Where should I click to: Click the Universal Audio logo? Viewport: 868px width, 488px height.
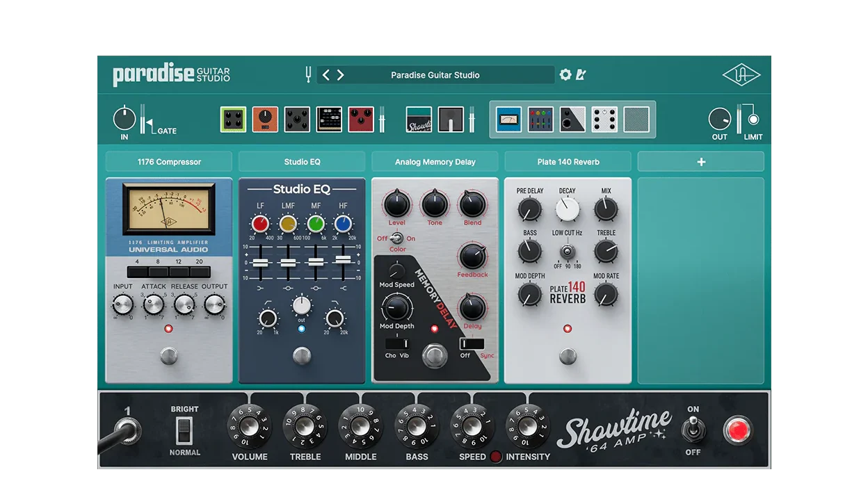(x=741, y=75)
